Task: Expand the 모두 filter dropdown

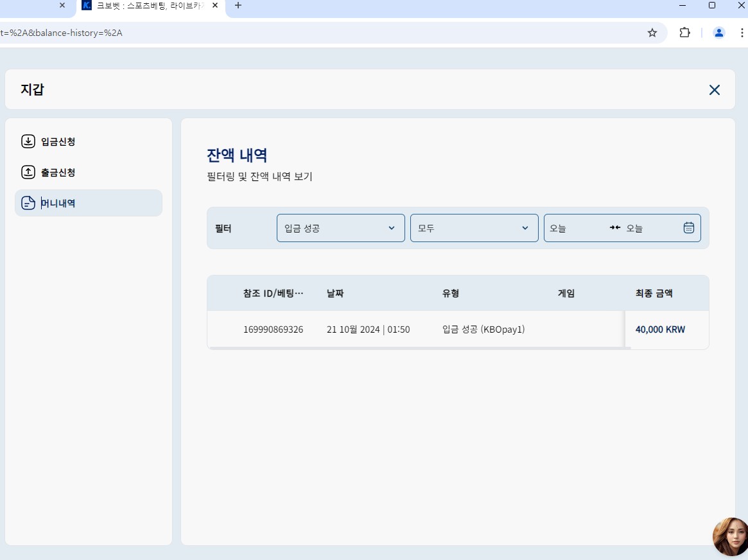Action: 474,228
